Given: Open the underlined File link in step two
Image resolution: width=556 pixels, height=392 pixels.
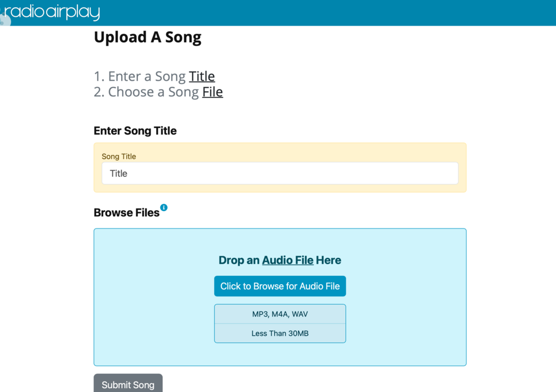Looking at the screenshot, I should point(212,92).
